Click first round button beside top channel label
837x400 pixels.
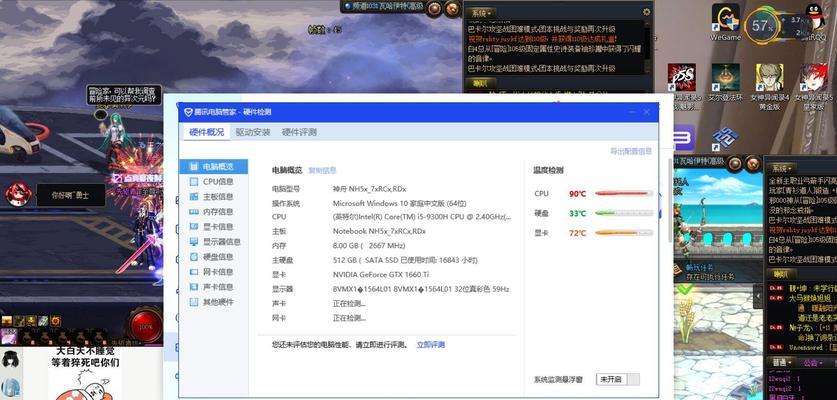[x=435, y=7]
